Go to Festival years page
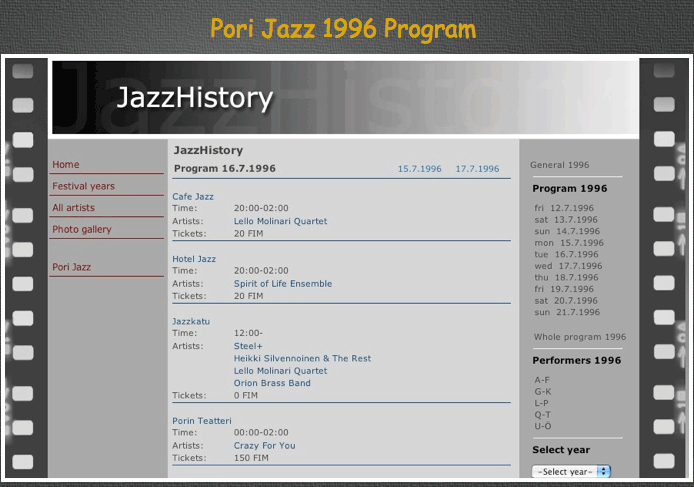This screenshot has width=694, height=487. click(83, 186)
